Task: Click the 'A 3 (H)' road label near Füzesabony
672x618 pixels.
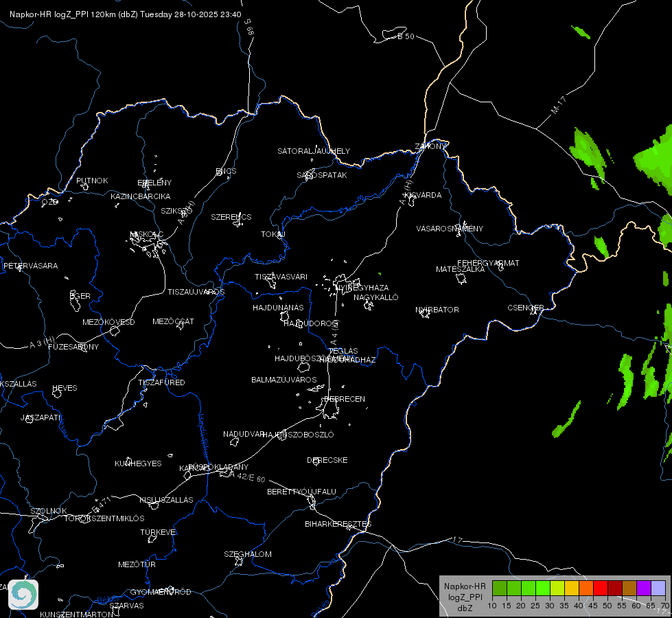Action: point(42,342)
